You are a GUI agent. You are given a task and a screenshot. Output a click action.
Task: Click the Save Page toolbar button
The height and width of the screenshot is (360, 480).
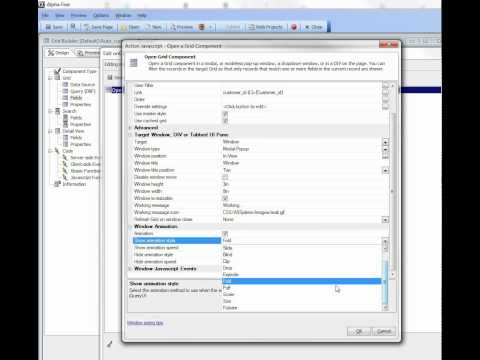coord(99,27)
